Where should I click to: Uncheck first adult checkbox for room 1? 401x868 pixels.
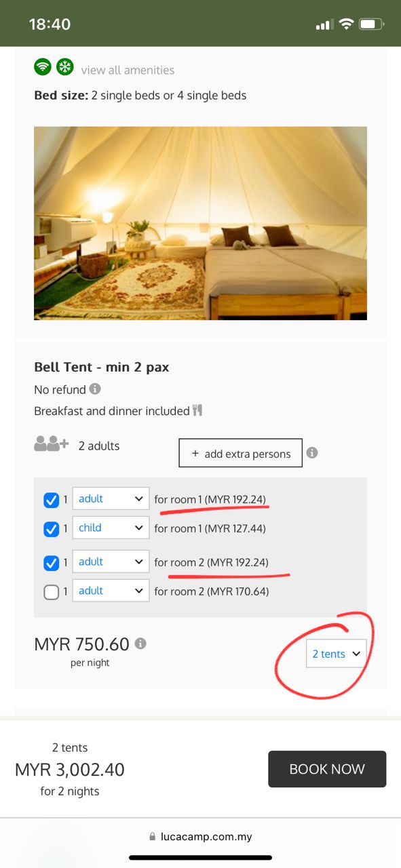coord(51,500)
